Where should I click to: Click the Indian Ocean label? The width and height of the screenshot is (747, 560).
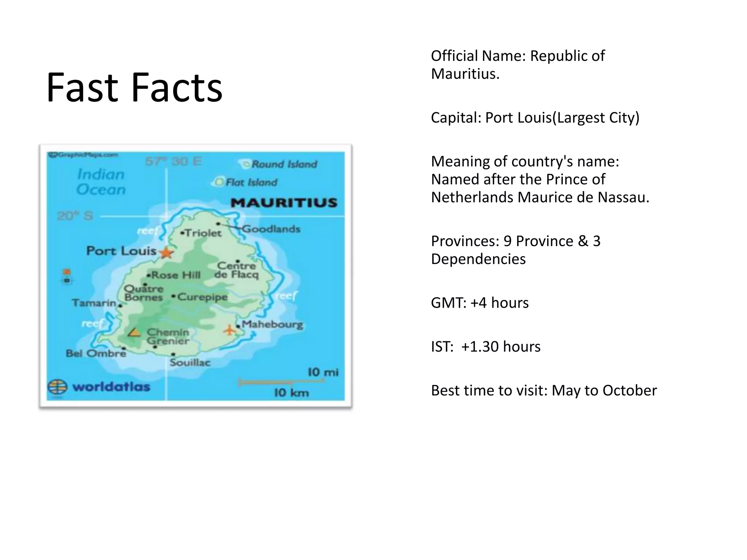[101, 182]
